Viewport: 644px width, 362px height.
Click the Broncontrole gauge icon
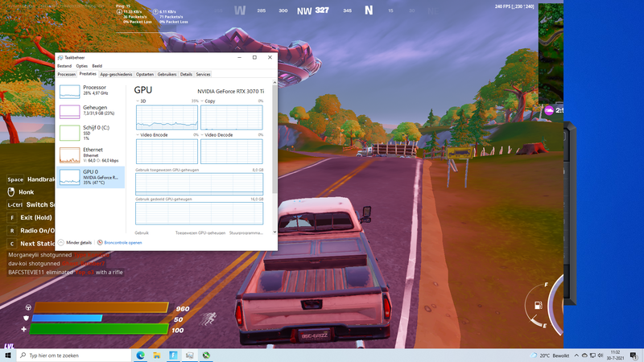[x=100, y=243]
